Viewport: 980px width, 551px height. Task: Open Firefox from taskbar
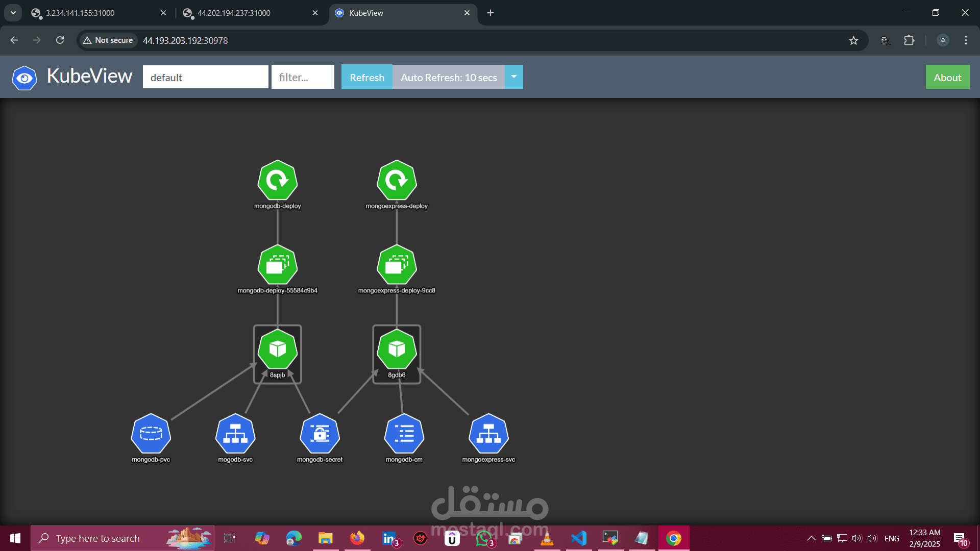click(357, 538)
